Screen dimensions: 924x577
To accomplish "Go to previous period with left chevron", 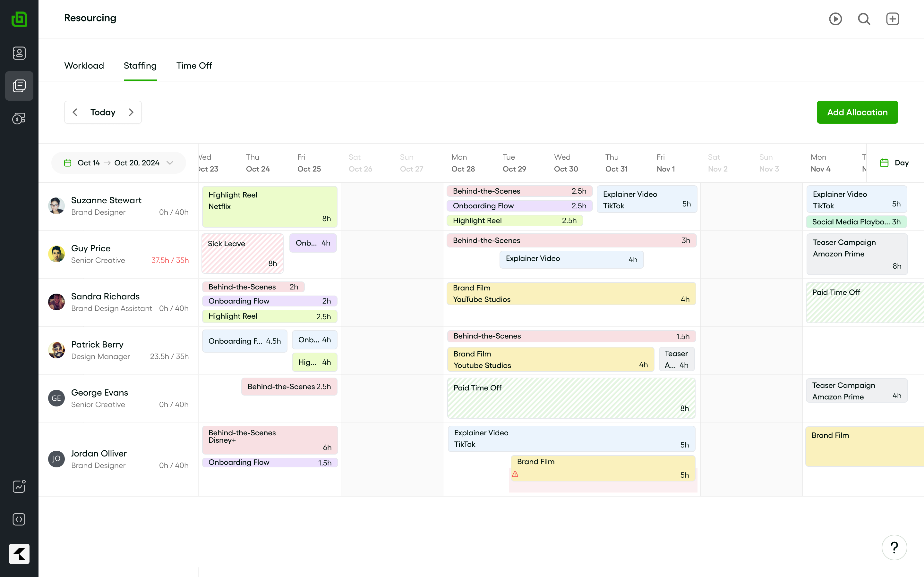I will 75,112.
